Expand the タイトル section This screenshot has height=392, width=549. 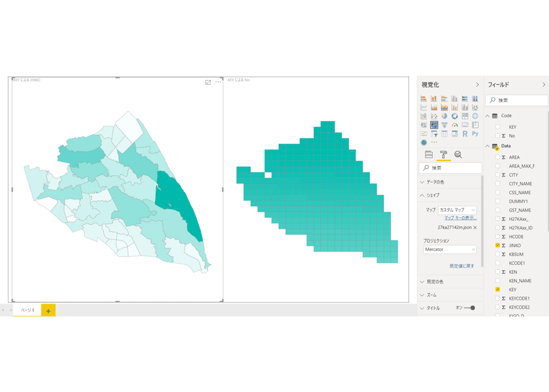[x=422, y=308]
